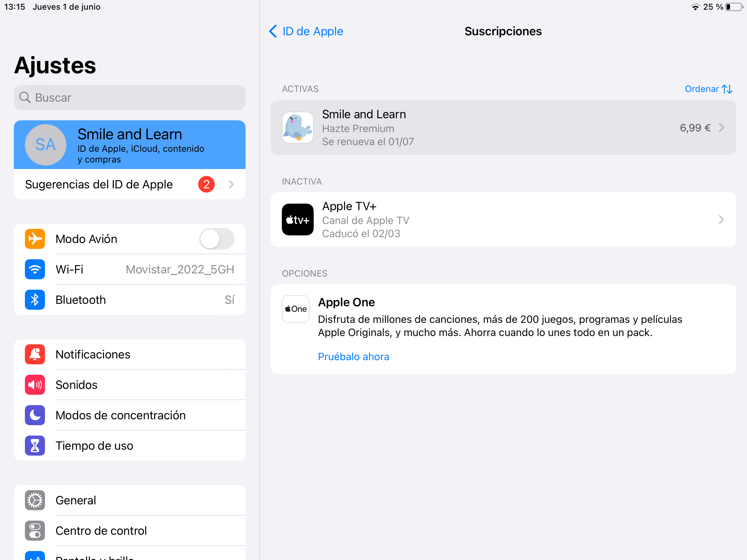Screen dimensions: 747x560
Task: Tap the Tiempo de uso hourglass icon
Action: coord(35,446)
